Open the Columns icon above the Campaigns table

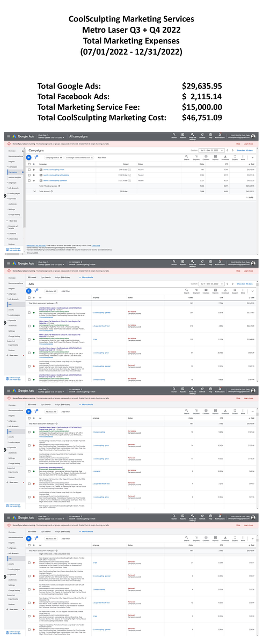tap(206, 158)
